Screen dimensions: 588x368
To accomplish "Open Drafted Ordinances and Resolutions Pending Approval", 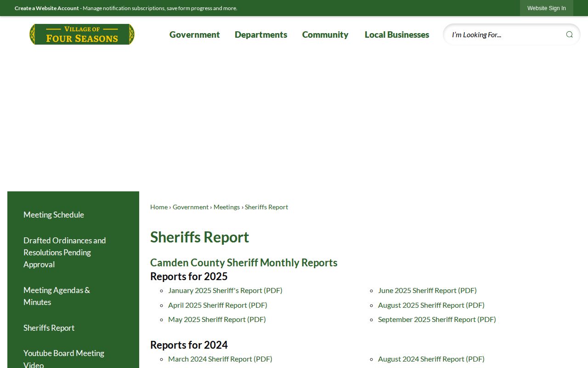I will coord(65,253).
